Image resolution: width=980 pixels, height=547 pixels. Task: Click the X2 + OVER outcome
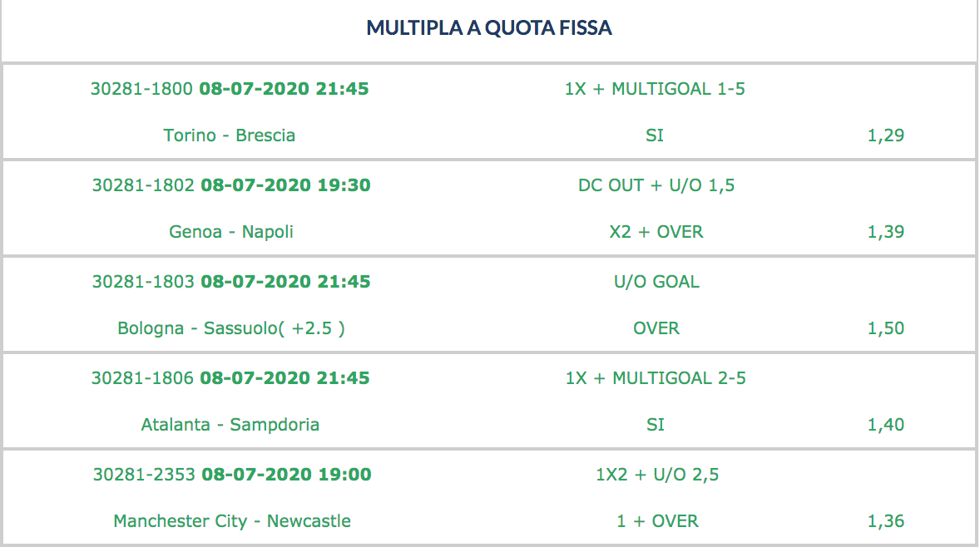click(656, 232)
